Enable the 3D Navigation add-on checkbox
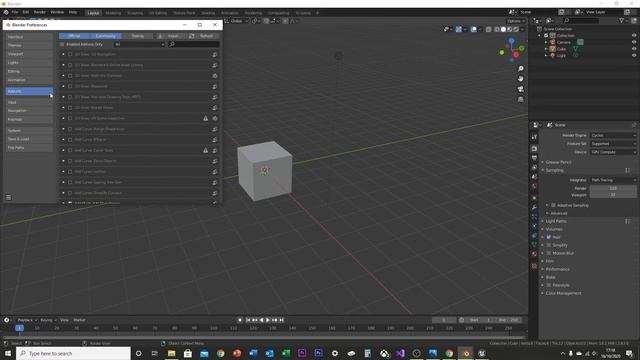The image size is (640, 360). click(70, 54)
